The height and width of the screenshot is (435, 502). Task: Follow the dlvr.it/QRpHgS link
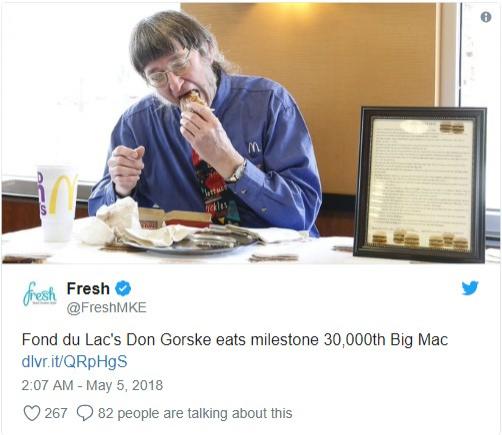(x=75, y=362)
